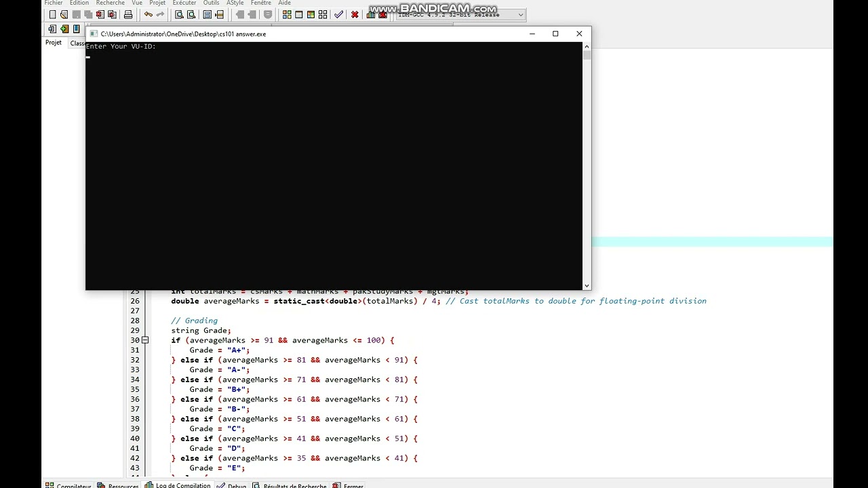Open the Aide menu
This screenshot has height=488, width=868.
[285, 3]
